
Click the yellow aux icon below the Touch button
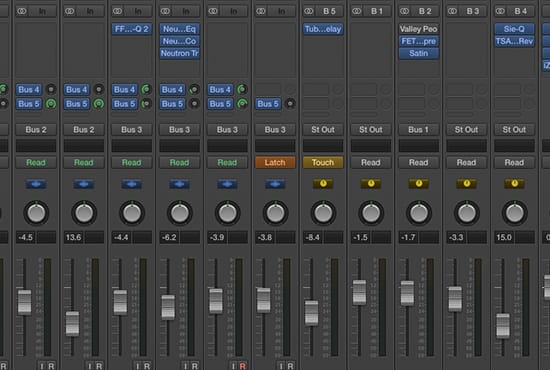click(323, 184)
